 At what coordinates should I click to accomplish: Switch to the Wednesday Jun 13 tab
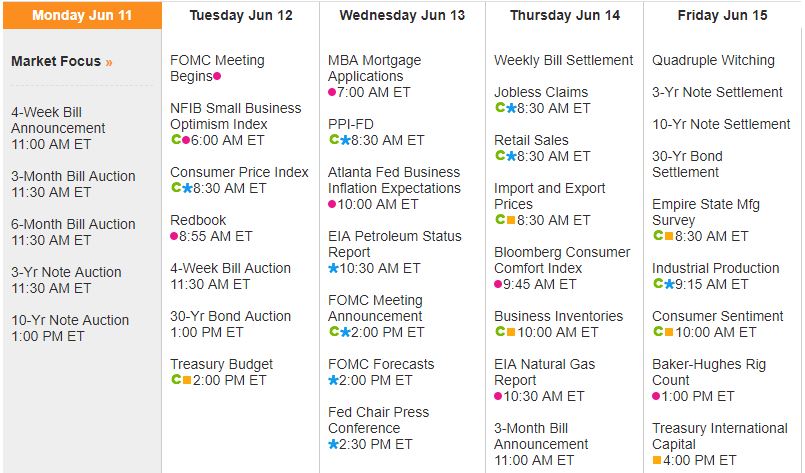point(402,15)
